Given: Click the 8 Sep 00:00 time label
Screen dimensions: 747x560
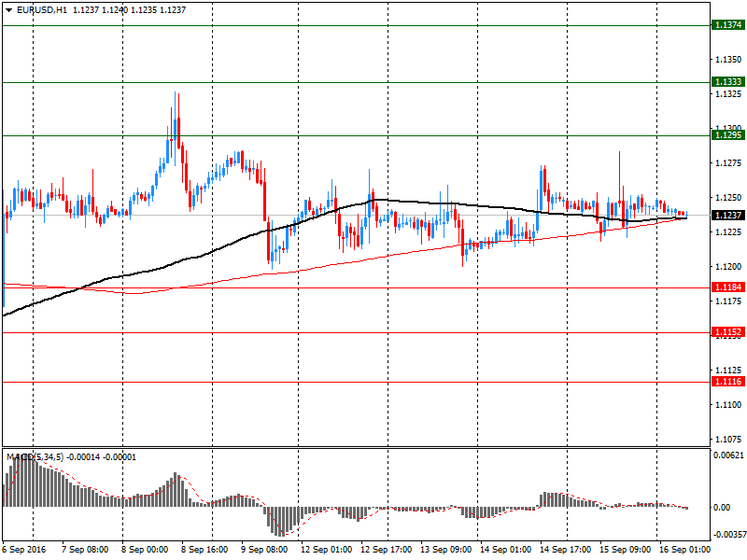Looking at the screenshot, I should (145, 550).
